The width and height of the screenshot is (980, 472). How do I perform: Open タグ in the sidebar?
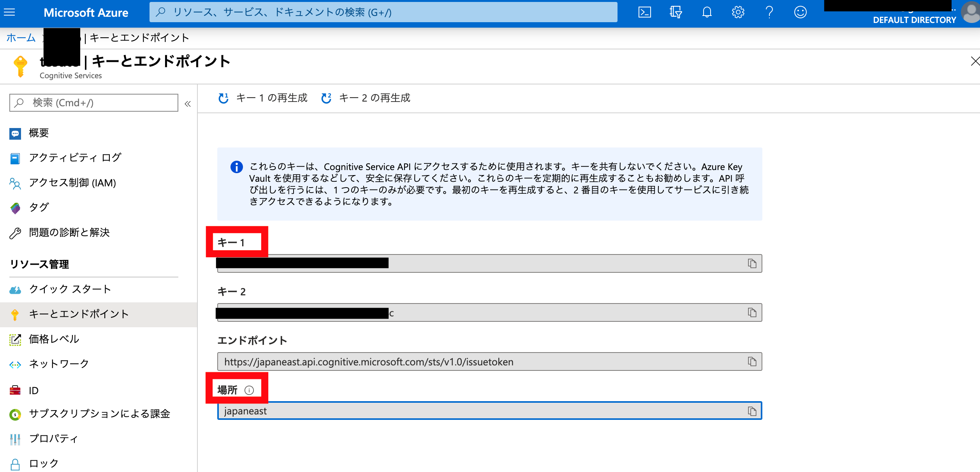tap(99, 207)
